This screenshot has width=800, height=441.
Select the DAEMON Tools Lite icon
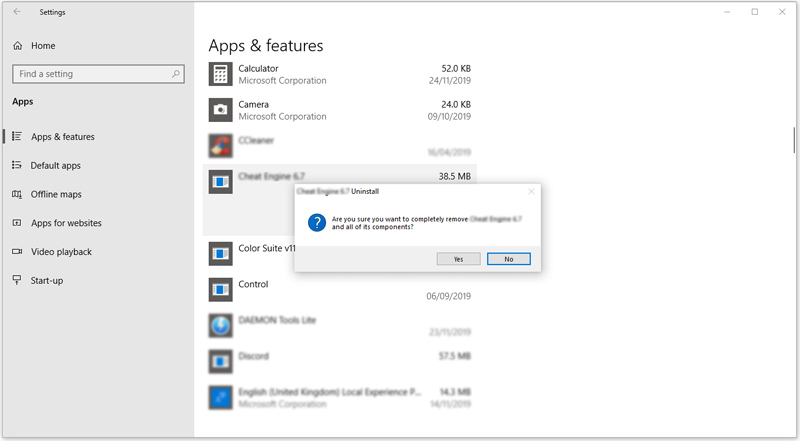point(220,326)
